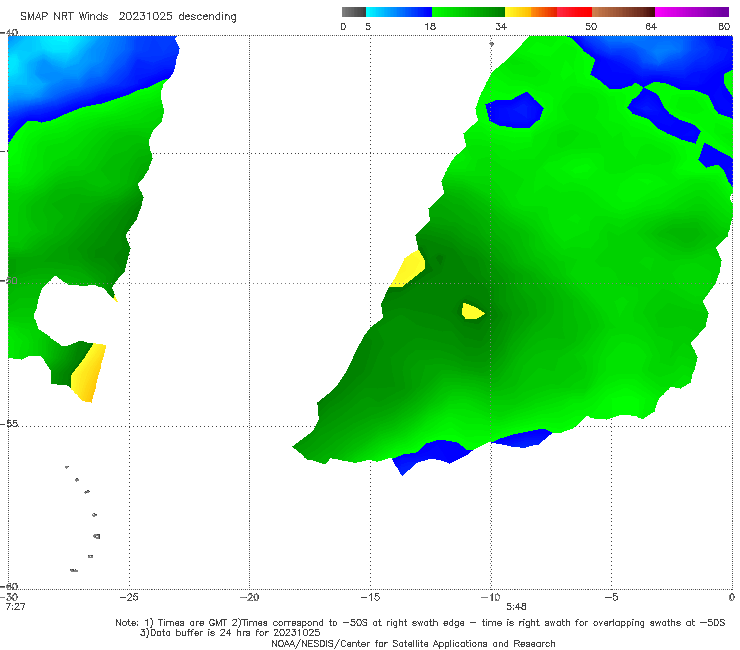The image size is (740, 650).
Task: Select the red segment of the color bar
Action: [574, 12]
